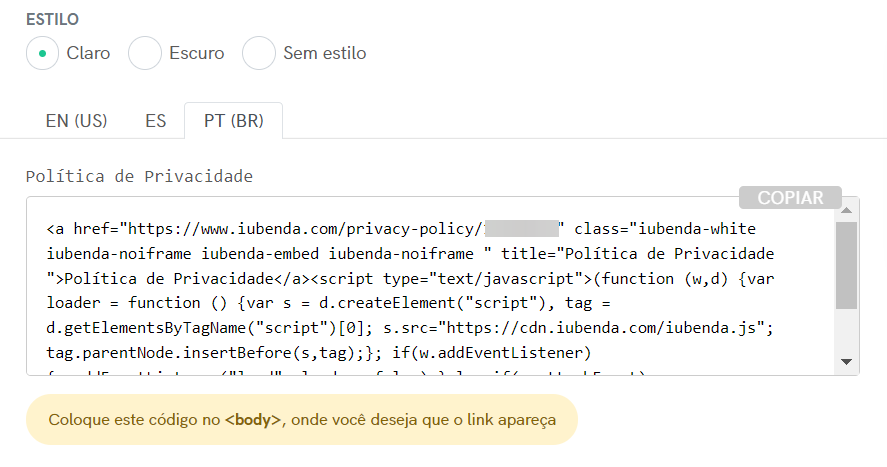This screenshot has width=887, height=467.
Task: Open the ES language tab
Action: click(x=155, y=121)
